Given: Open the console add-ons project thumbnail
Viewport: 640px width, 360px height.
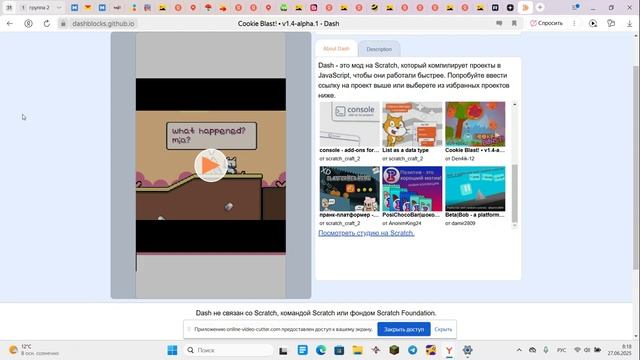Looking at the screenshot, I should click(x=349, y=124).
